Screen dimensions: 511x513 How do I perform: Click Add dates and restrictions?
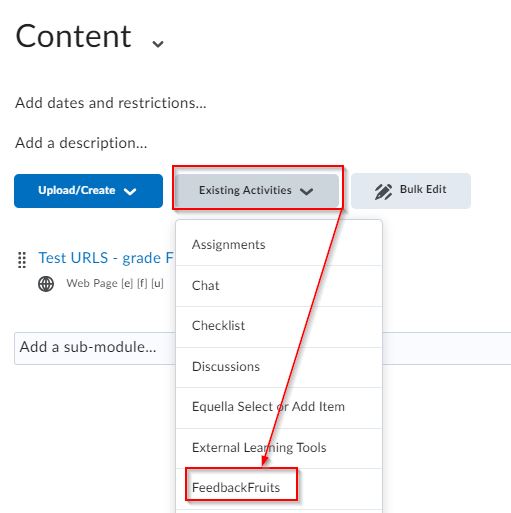click(111, 103)
